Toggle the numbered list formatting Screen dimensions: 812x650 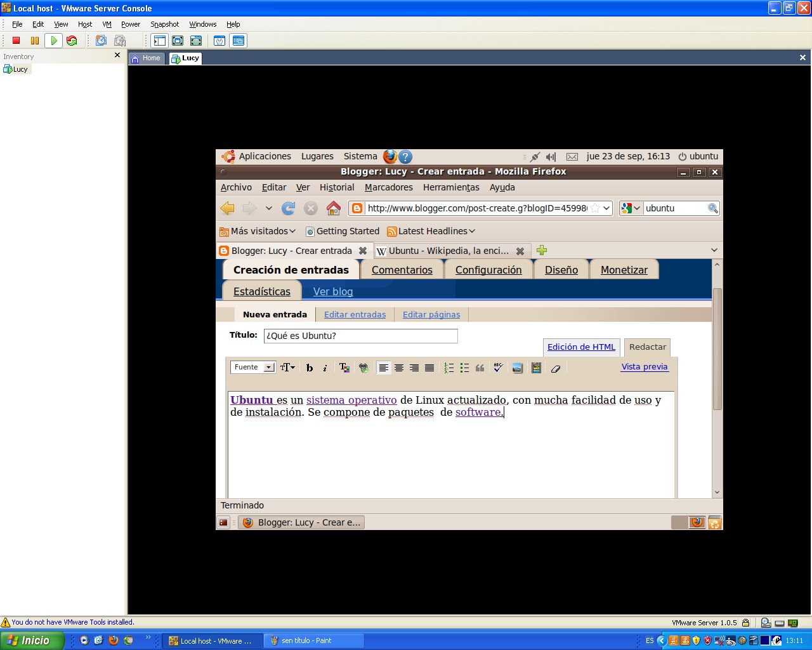pyautogui.click(x=449, y=368)
